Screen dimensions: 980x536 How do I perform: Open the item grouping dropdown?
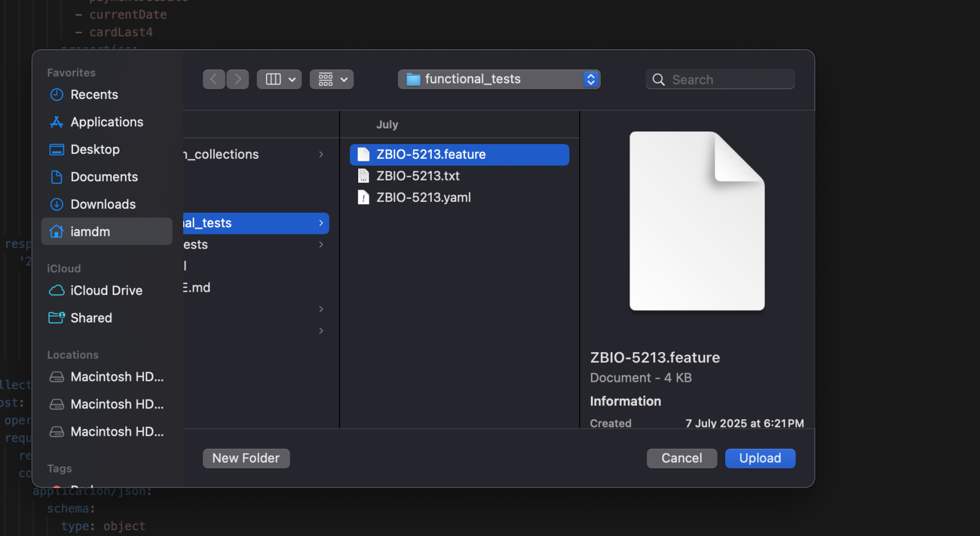(331, 79)
